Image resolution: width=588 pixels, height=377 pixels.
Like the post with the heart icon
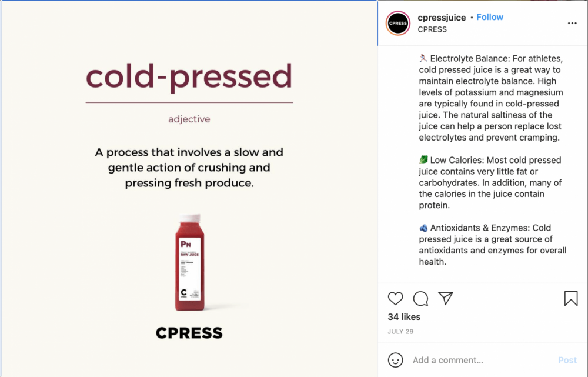(x=396, y=299)
